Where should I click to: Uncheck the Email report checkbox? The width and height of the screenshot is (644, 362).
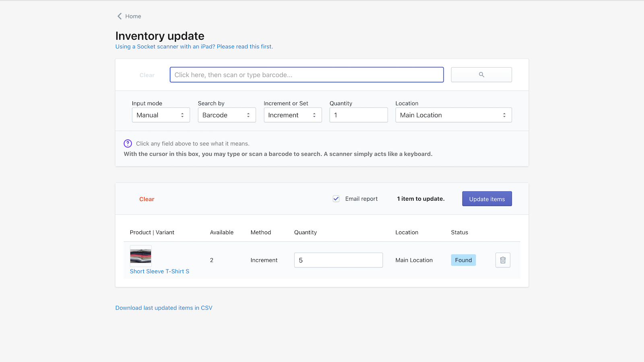tap(336, 199)
